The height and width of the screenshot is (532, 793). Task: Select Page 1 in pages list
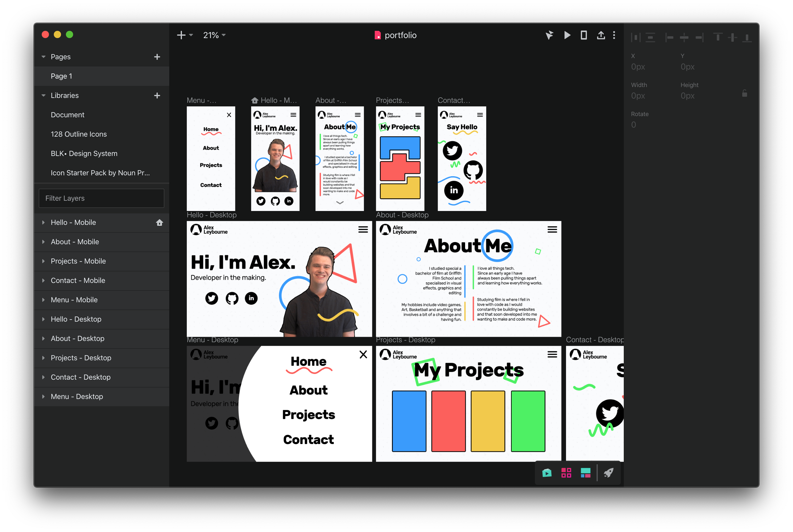coord(61,76)
